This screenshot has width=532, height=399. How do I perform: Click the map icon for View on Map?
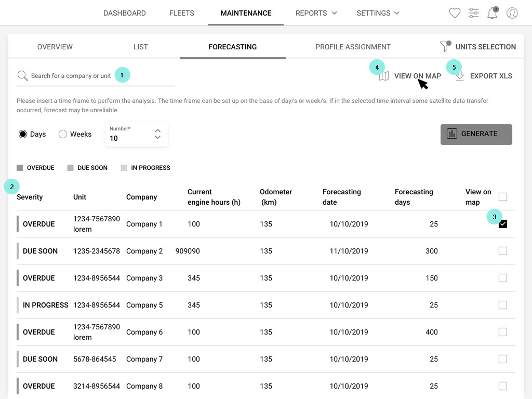point(384,76)
